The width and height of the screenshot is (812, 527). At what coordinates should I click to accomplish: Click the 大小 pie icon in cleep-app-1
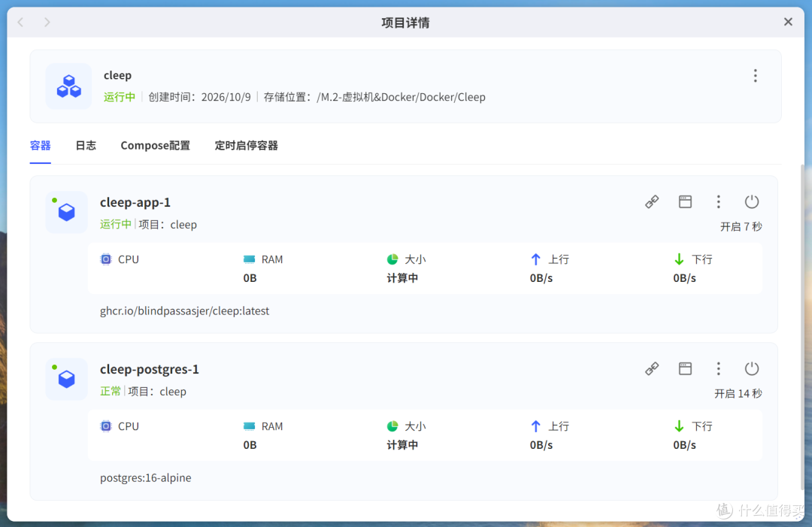pyautogui.click(x=392, y=259)
